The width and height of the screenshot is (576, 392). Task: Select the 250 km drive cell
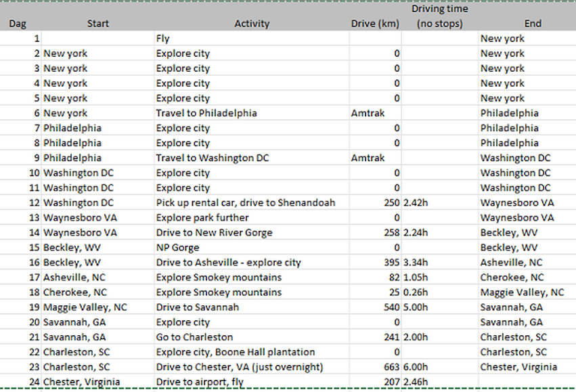click(x=375, y=203)
